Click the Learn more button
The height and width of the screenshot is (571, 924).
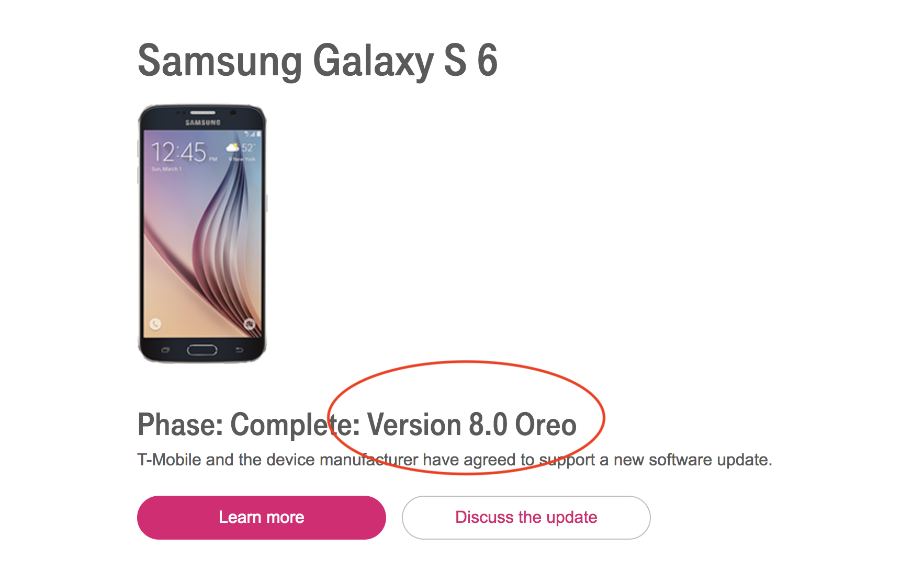pyautogui.click(x=262, y=517)
